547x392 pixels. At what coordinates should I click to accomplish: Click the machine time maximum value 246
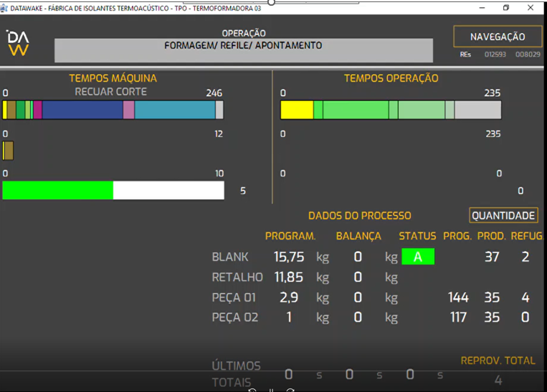[214, 93]
